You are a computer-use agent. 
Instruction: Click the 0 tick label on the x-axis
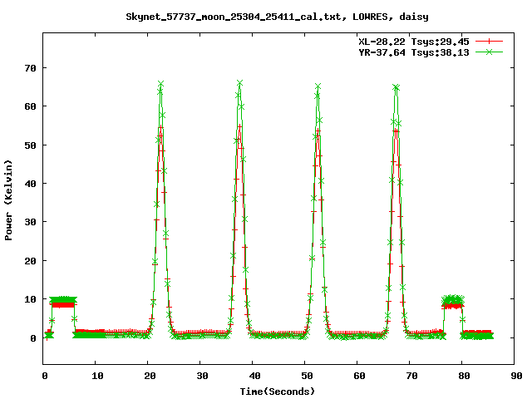[x=44, y=376]
